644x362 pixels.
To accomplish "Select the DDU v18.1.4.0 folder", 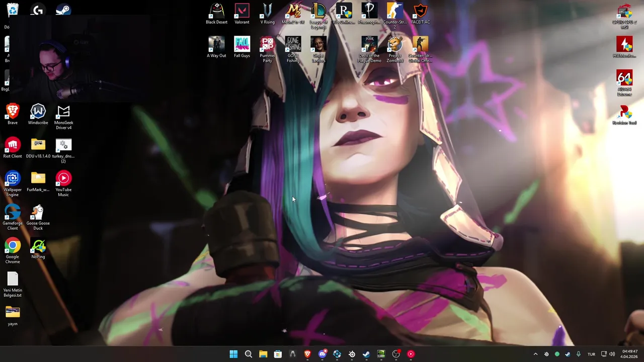I will [38, 148].
